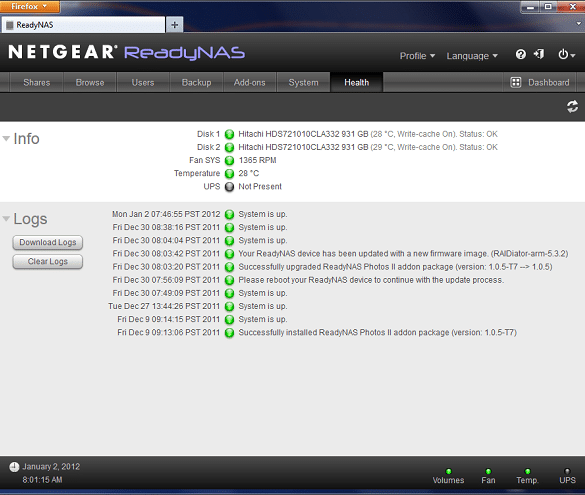This screenshot has width=585, height=495.
Task: Open a new Firefox tab with the plus button
Action: (174, 25)
